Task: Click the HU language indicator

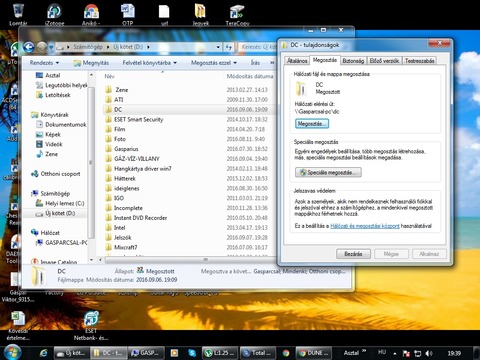Action: 382,352
